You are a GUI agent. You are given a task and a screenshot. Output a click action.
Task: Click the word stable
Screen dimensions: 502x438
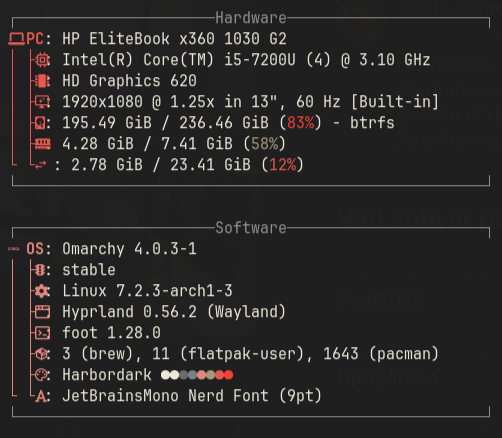point(89,270)
